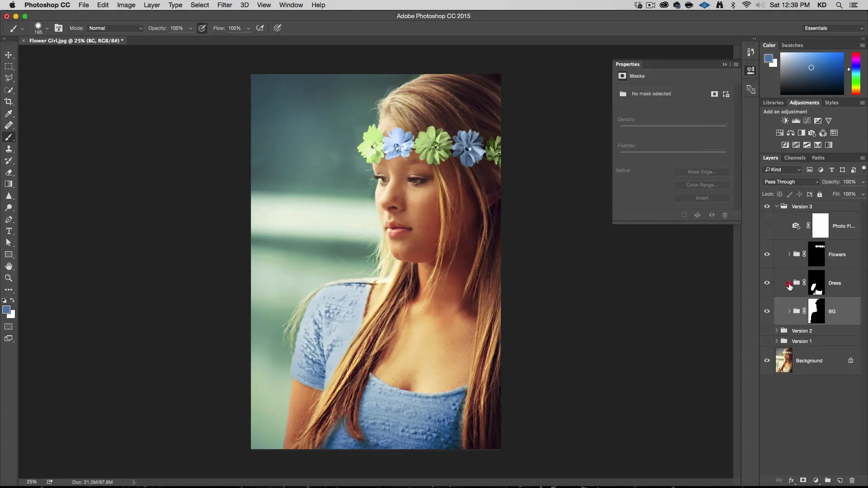Select the Brush tool in toolbar
The width and height of the screenshot is (868, 488).
click(8, 137)
